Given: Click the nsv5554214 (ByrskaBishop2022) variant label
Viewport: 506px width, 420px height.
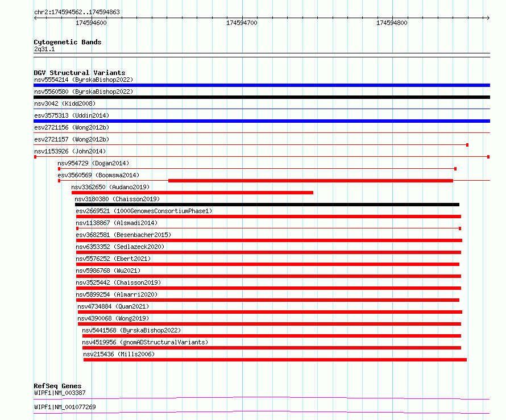Looking at the screenshot, I should [84, 80].
